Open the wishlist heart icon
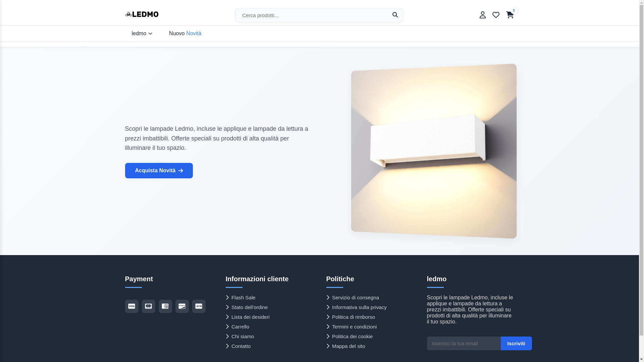Image resolution: width=644 pixels, height=362 pixels. (496, 15)
